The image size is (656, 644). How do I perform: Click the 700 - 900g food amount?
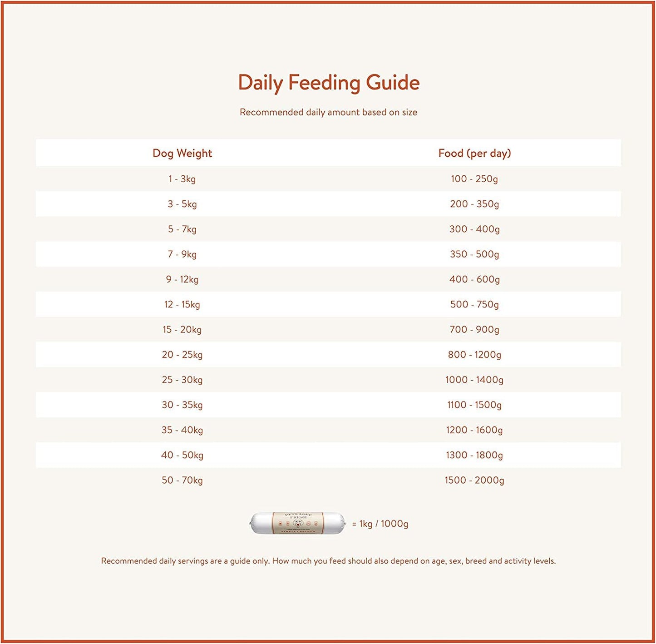click(474, 330)
